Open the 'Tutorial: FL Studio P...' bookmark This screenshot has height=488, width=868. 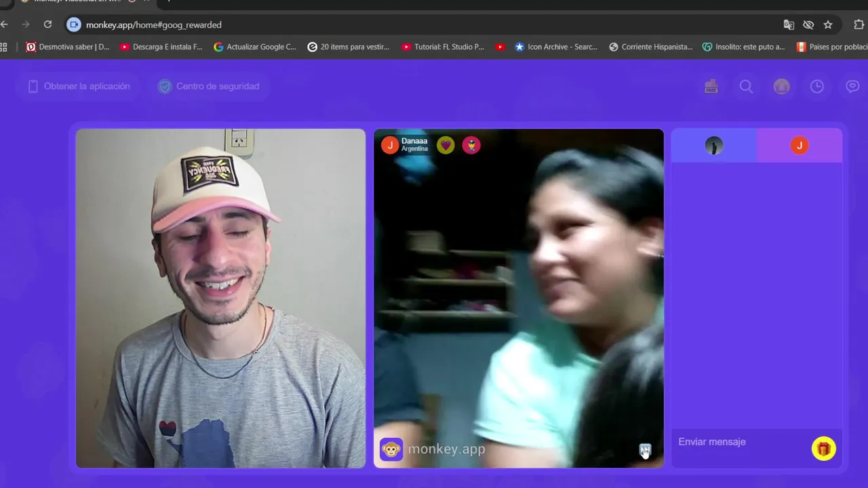[x=443, y=47]
